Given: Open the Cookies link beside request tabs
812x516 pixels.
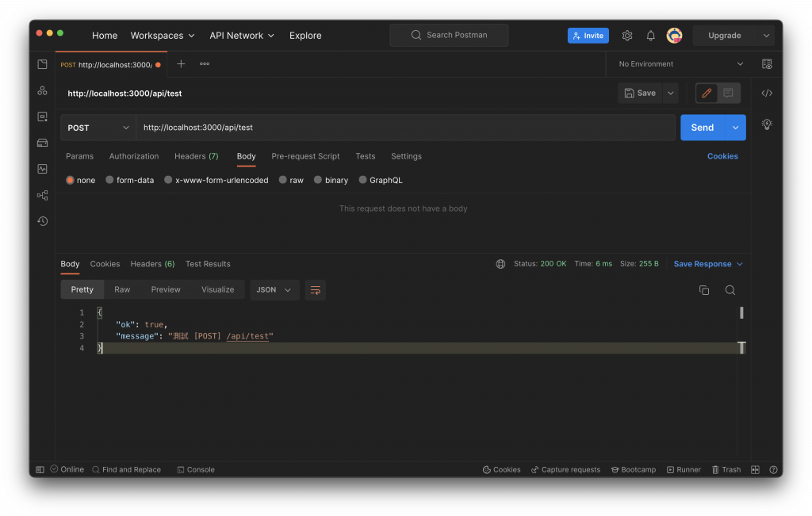Looking at the screenshot, I should pos(722,156).
